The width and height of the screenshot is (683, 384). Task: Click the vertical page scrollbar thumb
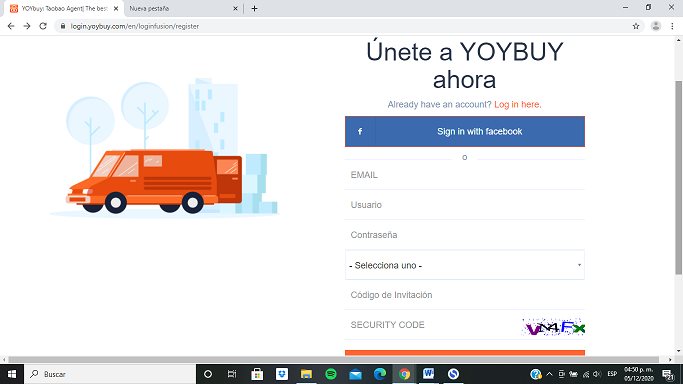(679, 178)
